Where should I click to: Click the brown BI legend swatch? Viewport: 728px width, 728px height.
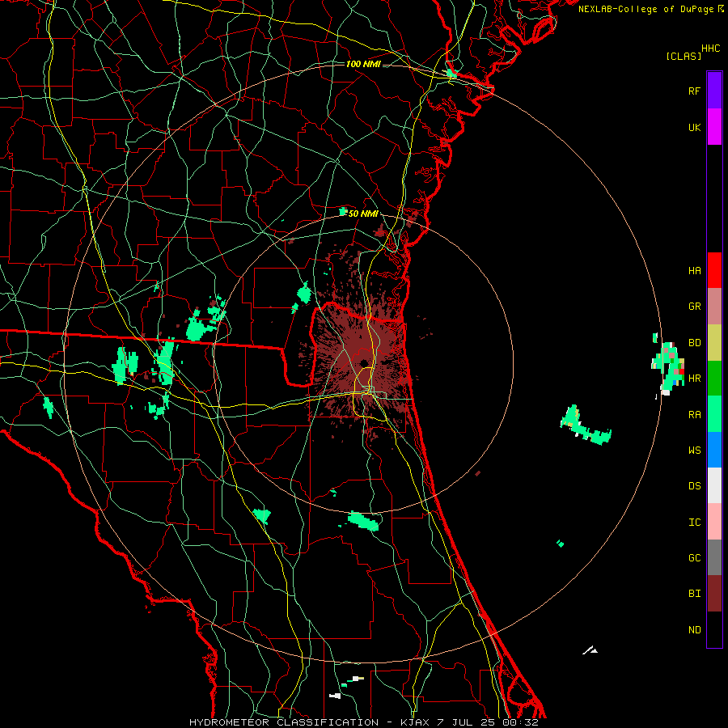click(714, 594)
